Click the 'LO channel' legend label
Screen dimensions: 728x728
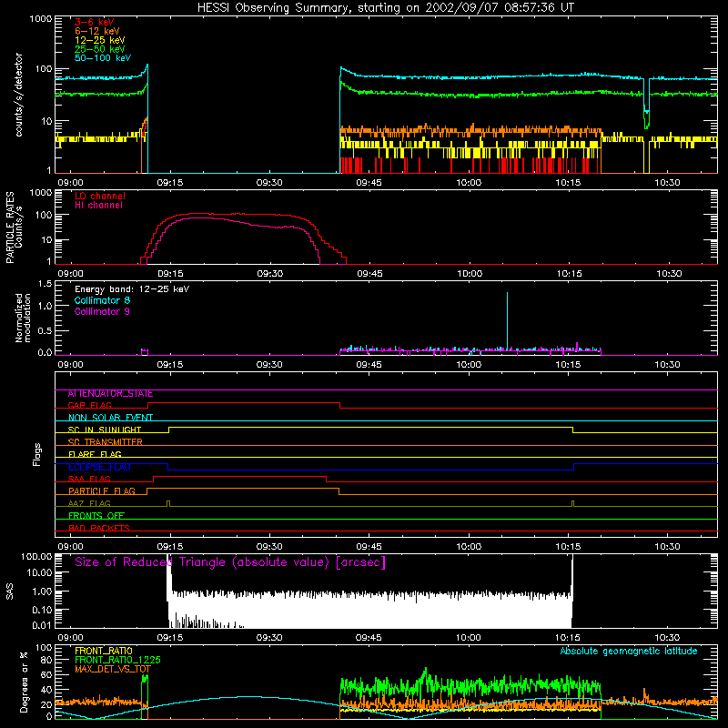coord(100,196)
